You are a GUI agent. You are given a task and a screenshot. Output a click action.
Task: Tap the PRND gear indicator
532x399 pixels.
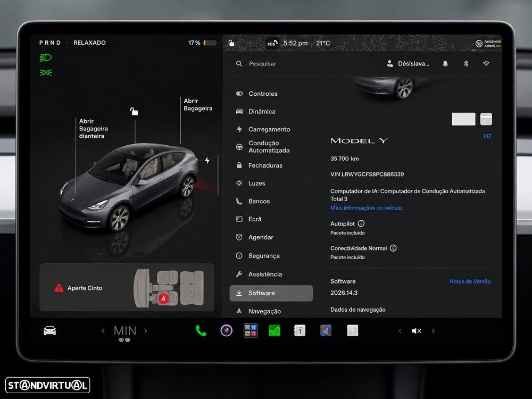[50, 43]
